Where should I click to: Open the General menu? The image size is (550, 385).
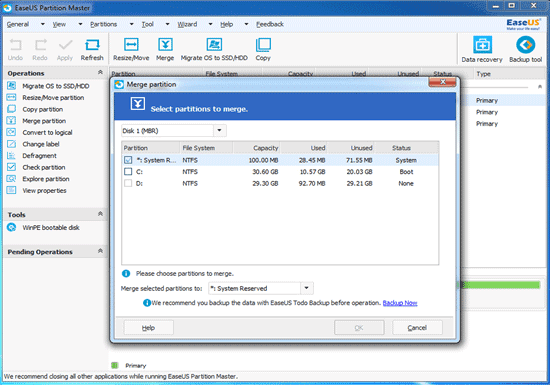coord(18,24)
